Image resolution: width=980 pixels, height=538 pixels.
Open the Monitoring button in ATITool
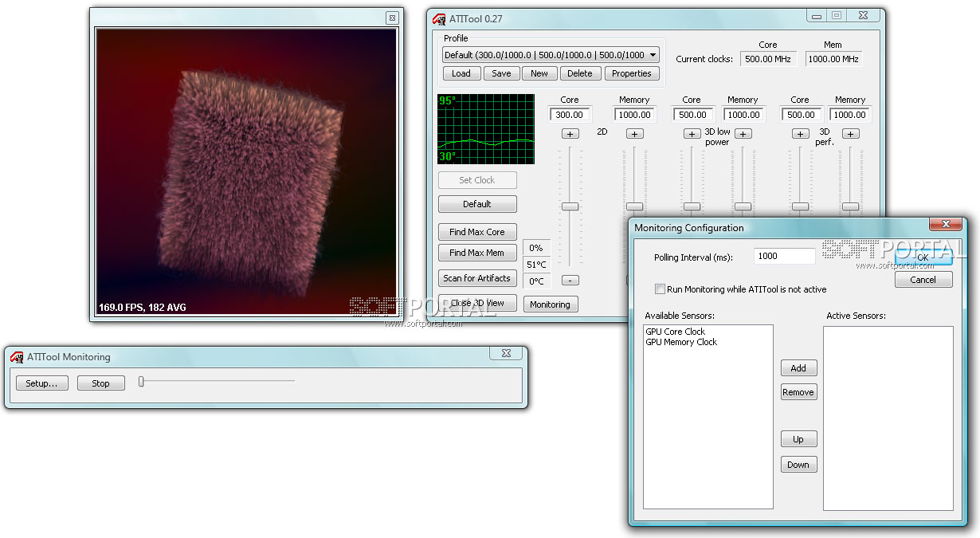point(550,304)
